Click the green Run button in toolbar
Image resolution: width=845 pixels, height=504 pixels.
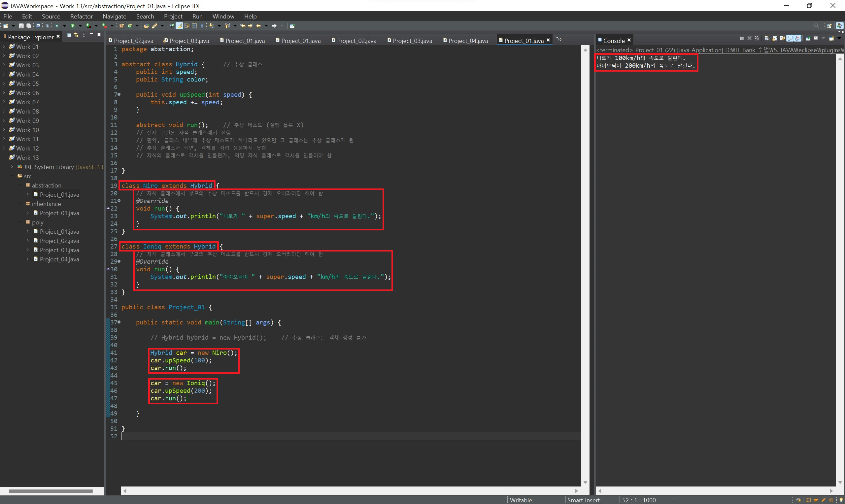click(72, 26)
